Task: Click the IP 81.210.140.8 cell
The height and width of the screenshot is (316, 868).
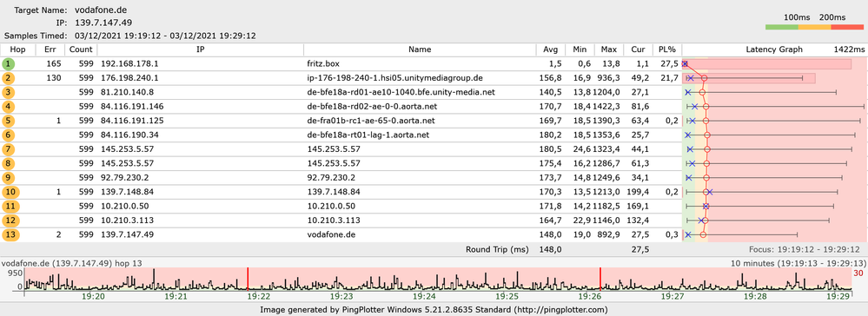Action: [x=128, y=92]
